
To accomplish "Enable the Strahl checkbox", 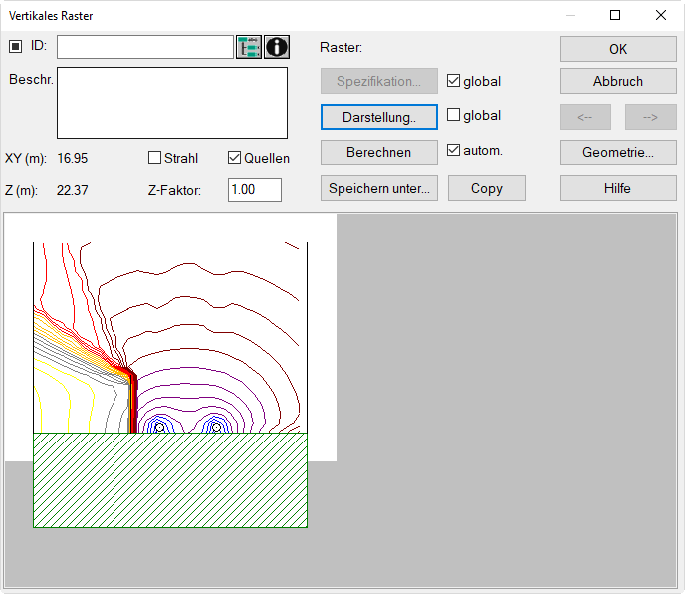I will point(154,158).
